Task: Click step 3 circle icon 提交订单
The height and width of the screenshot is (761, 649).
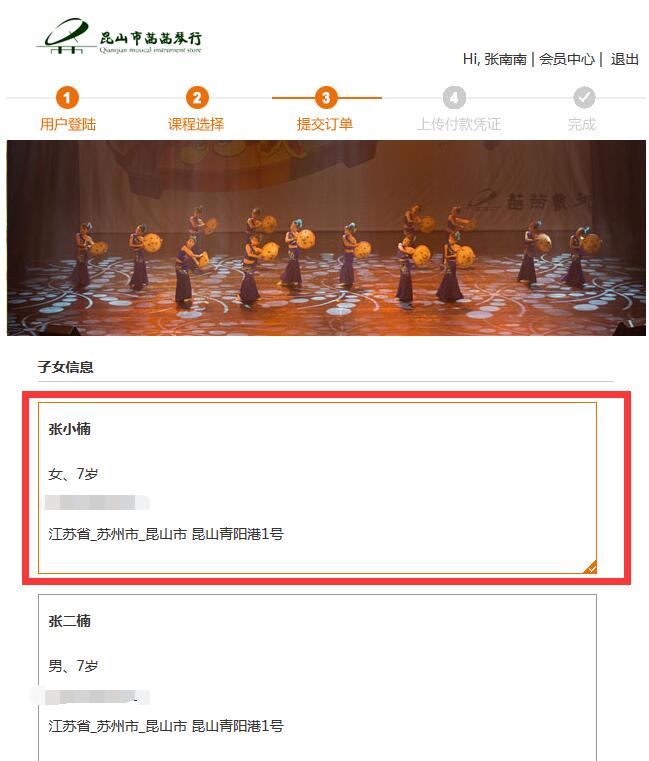Action: [x=326, y=98]
